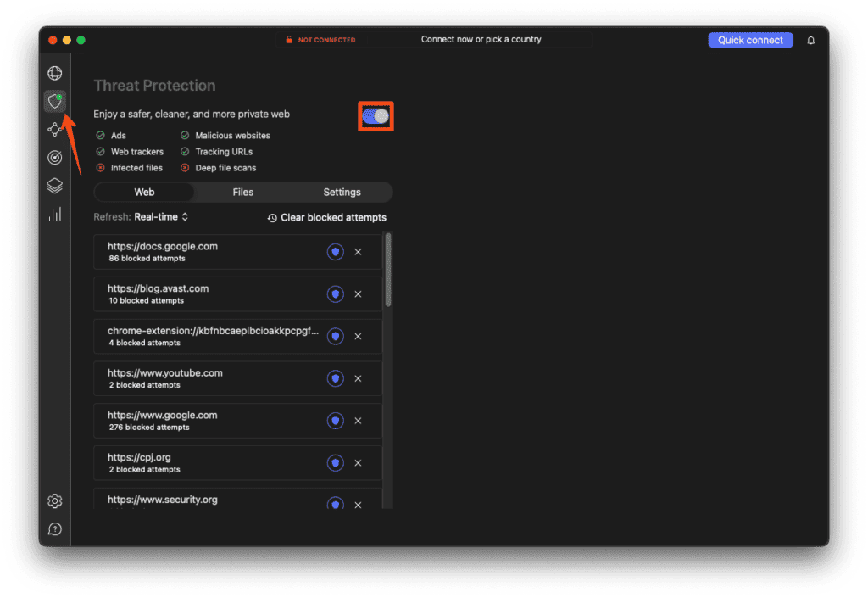Screen dimensions: 868x598
Task: Open the statistics bar chart sidebar icon
Action: point(55,215)
